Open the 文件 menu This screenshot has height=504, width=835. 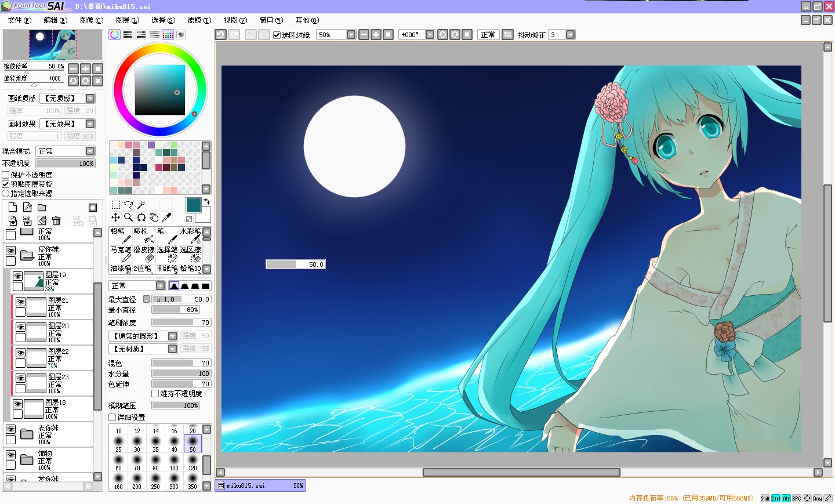[20, 20]
